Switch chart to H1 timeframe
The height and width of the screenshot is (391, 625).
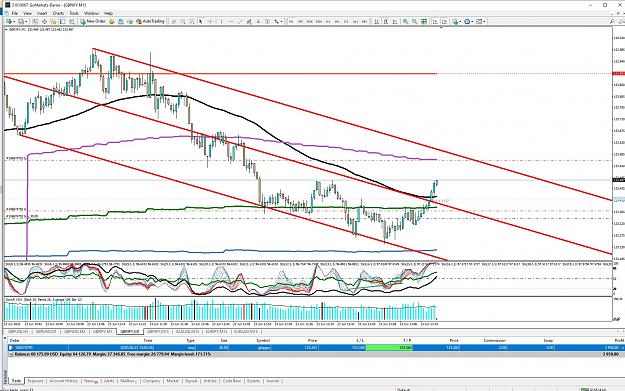click(328, 22)
